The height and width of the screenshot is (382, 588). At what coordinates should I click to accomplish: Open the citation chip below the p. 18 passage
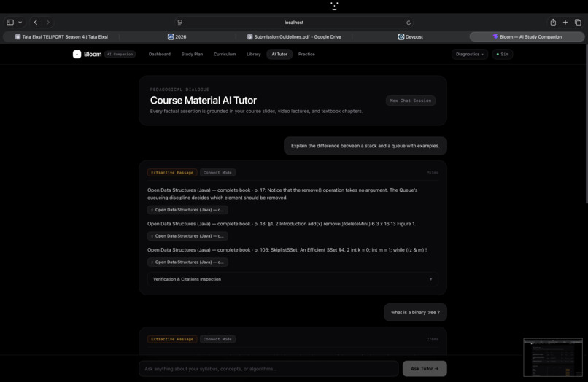[187, 236]
